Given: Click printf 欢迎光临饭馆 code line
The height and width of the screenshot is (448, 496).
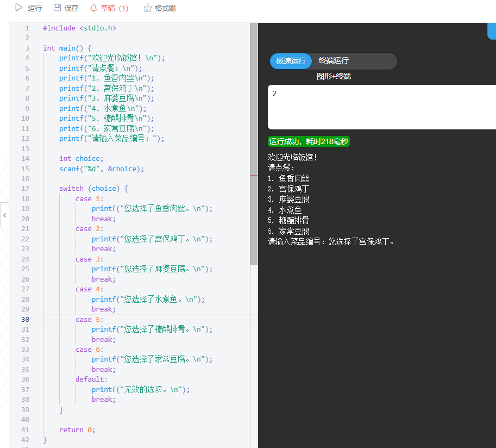Looking at the screenshot, I should 112,58.
